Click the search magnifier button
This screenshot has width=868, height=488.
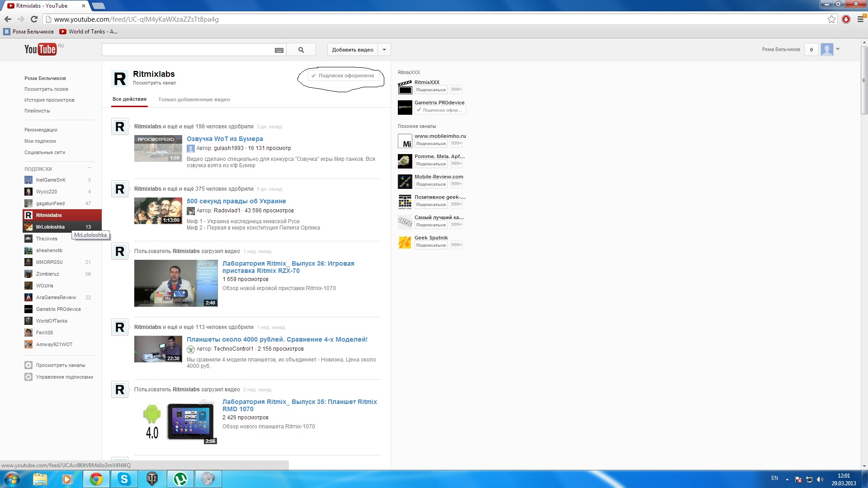point(301,50)
